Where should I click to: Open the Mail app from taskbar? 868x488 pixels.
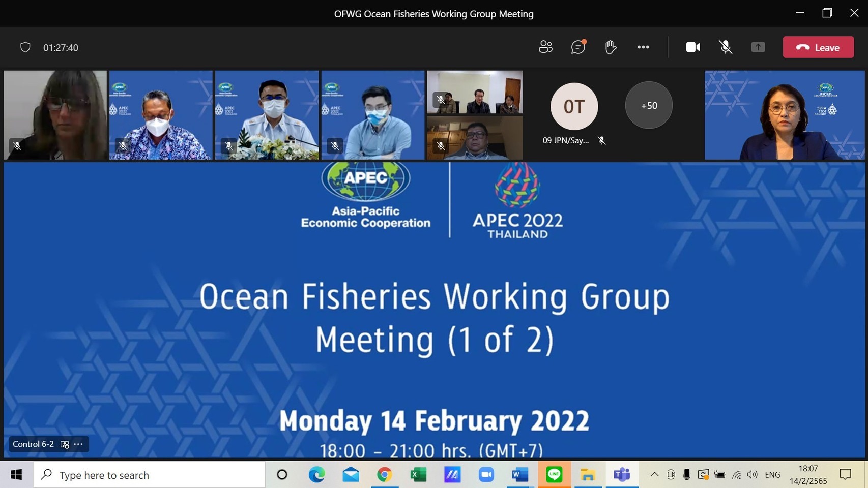351,475
